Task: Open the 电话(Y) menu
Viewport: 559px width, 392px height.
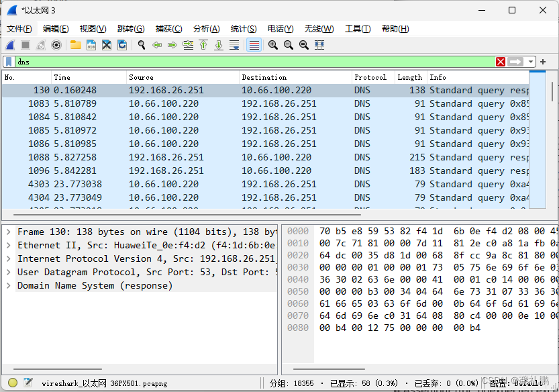Action: click(x=281, y=29)
